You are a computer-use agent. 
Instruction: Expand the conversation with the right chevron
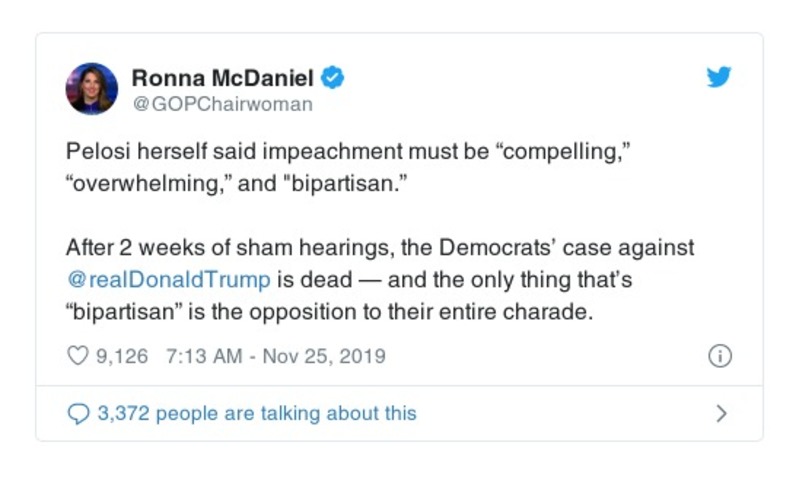[x=721, y=413]
